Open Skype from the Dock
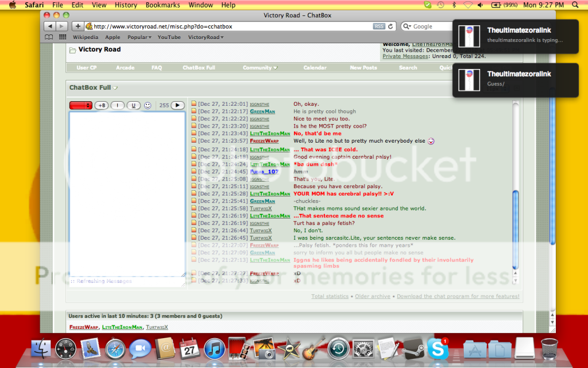 point(438,349)
